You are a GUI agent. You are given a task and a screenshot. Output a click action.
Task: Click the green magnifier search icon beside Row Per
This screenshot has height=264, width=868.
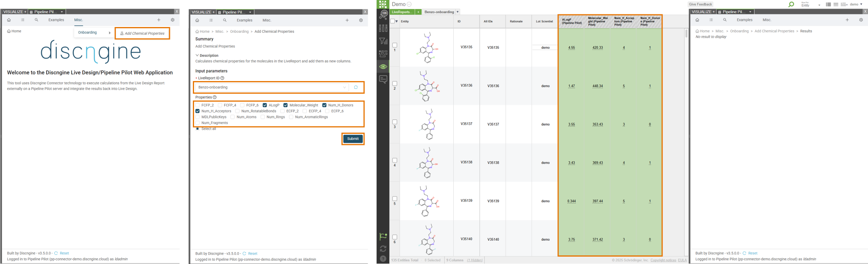coord(791,5)
